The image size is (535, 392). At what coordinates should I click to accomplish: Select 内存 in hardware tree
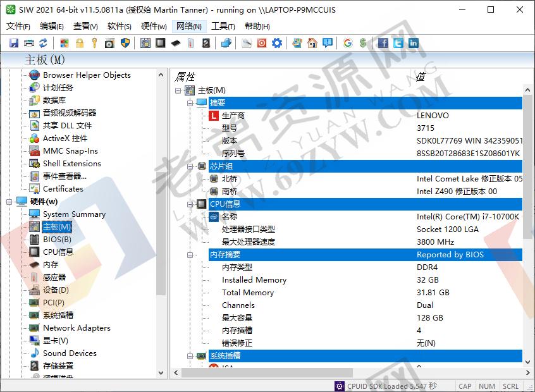tap(51, 265)
